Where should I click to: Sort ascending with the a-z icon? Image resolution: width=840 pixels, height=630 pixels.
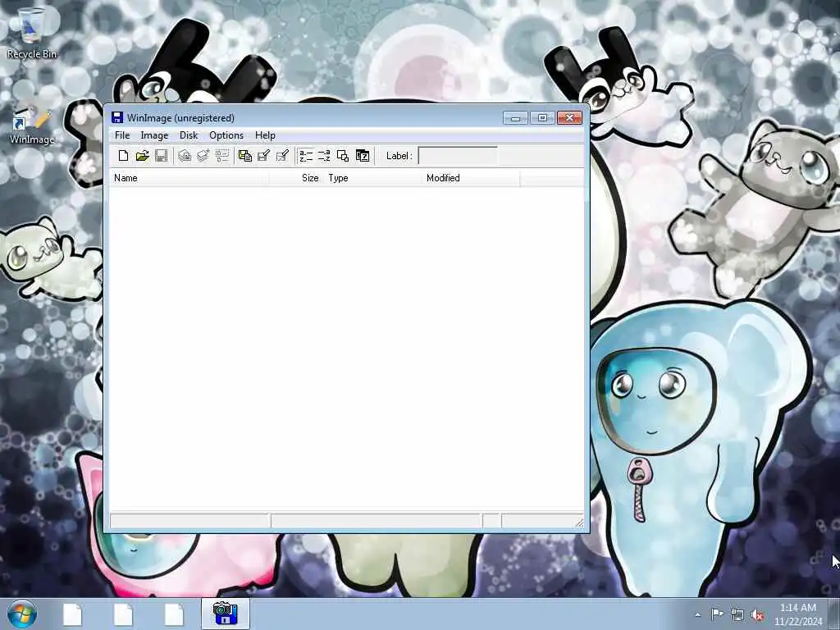(306, 156)
